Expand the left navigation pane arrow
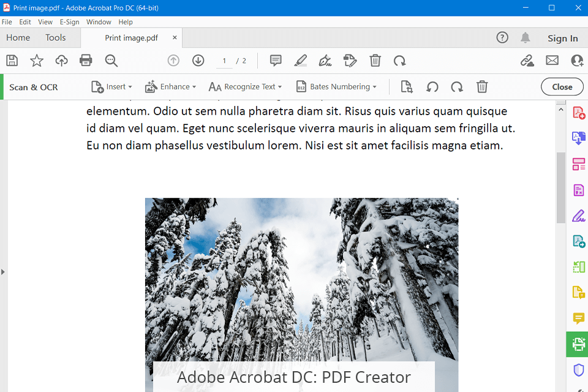This screenshot has width=588, height=392. click(x=3, y=272)
